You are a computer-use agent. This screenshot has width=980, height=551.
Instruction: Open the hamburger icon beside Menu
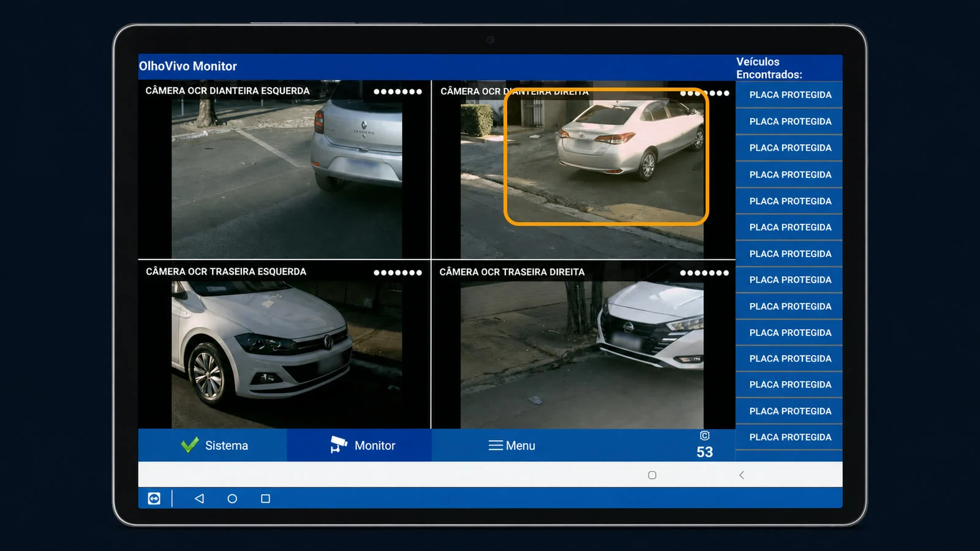click(496, 446)
